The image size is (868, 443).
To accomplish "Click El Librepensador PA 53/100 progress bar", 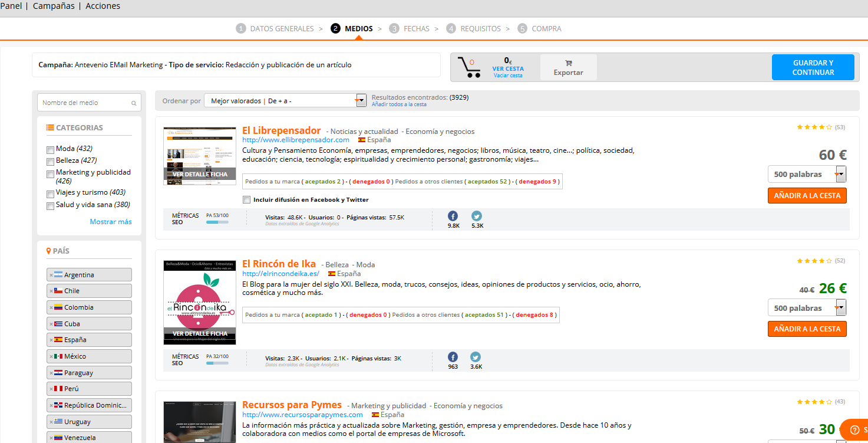I will tap(217, 222).
